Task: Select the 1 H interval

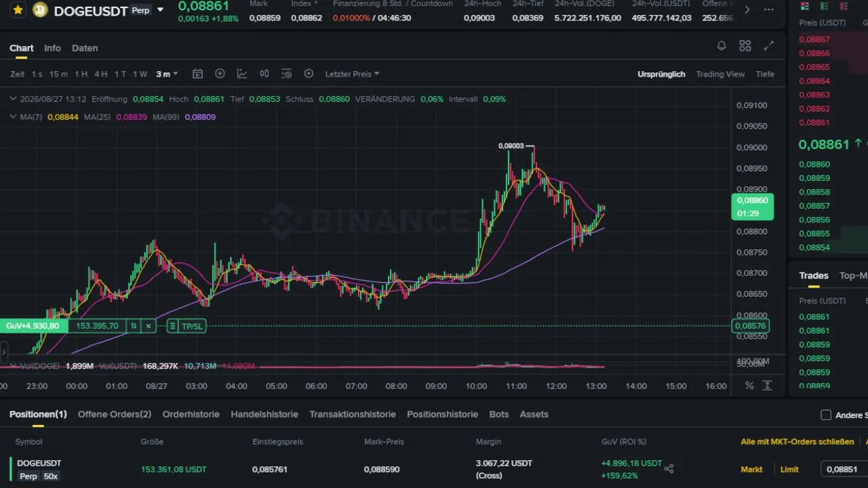Action: [81, 74]
